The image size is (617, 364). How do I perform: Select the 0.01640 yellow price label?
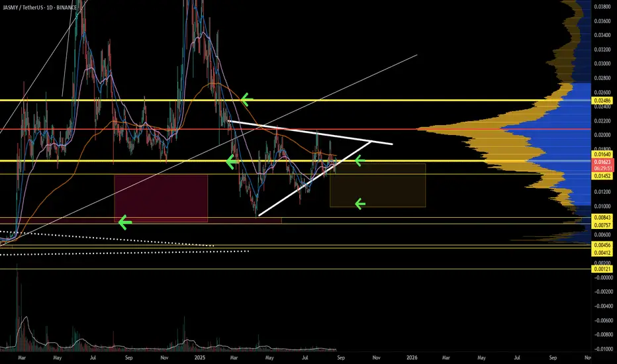pyautogui.click(x=602, y=155)
